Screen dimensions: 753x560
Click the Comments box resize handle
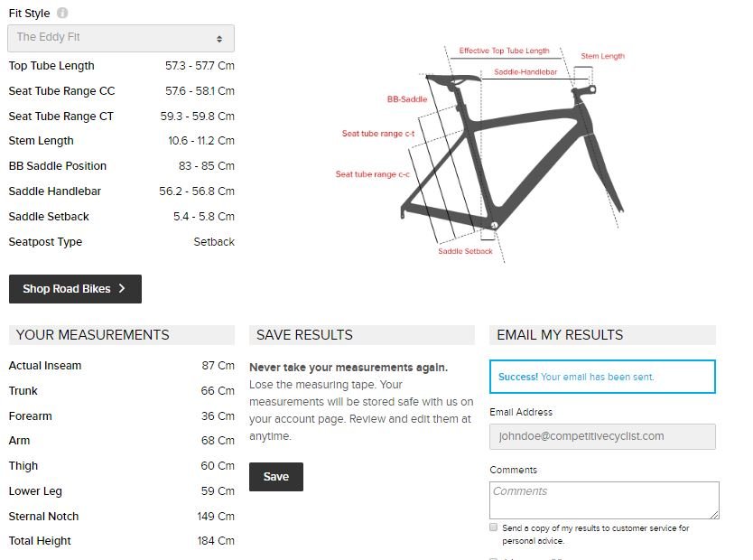(714, 514)
